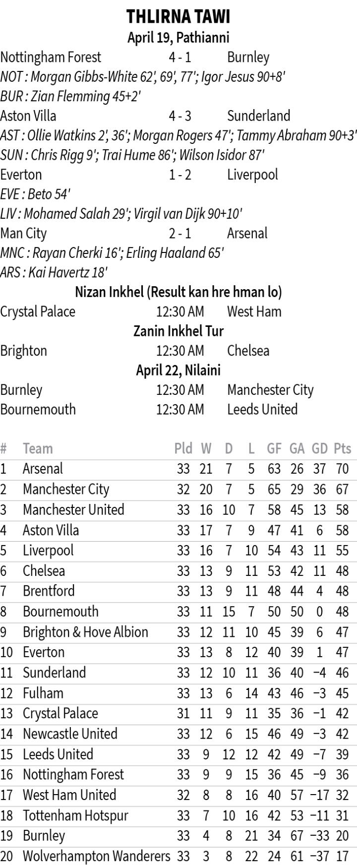Screen dimensions: 357x868
Task: Select Manchester United table row
Action: pos(73,509)
